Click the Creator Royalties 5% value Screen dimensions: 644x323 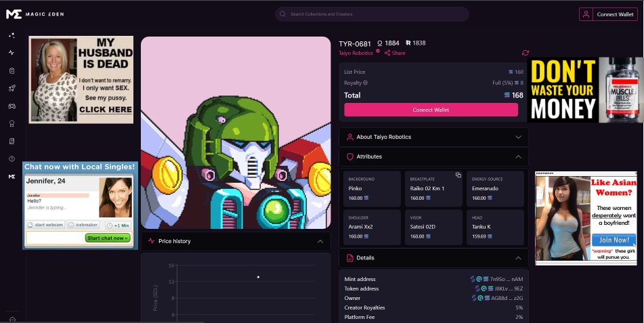pyautogui.click(x=519, y=307)
